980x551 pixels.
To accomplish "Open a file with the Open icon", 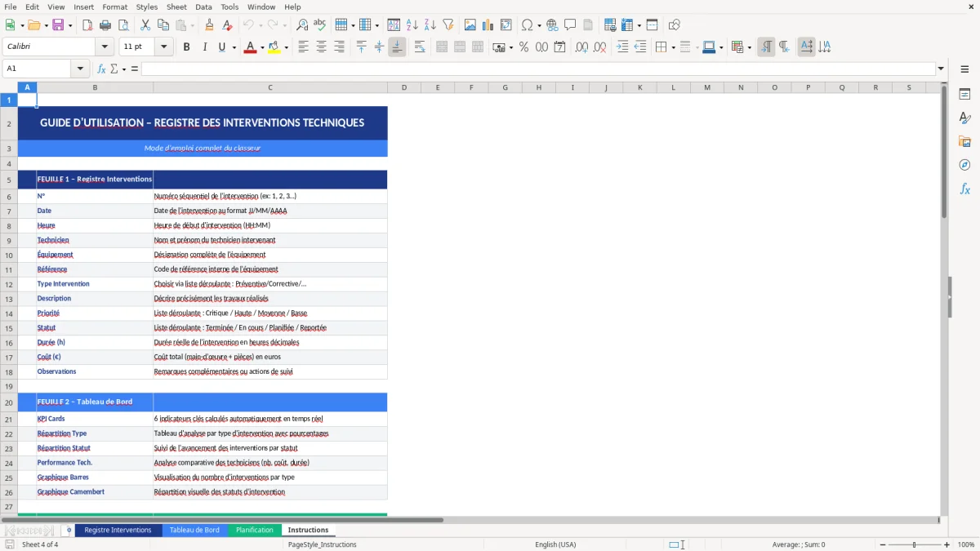I will click(33, 25).
